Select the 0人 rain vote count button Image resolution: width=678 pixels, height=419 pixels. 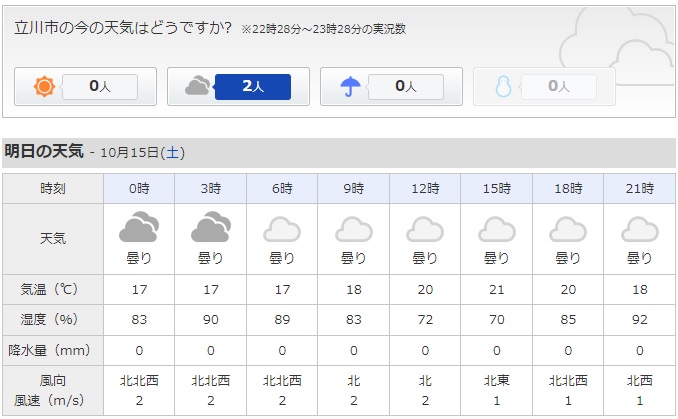[406, 86]
